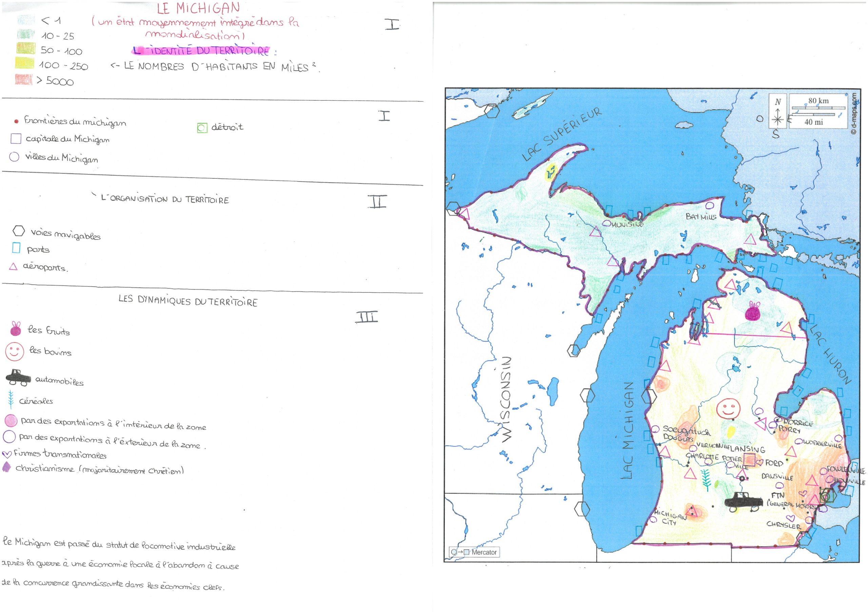This screenshot has height=614, width=868.
Task: Click the red '> 5000' color swatch
Action: click(x=23, y=79)
